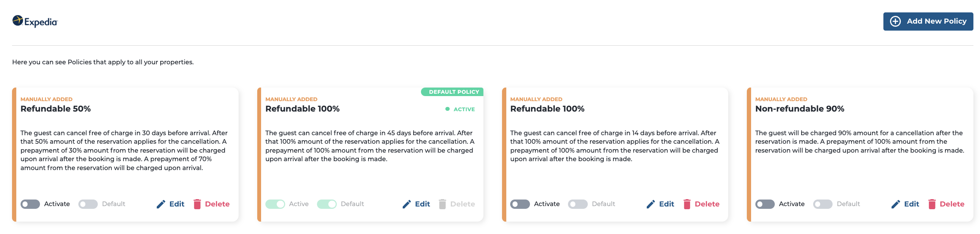The height and width of the screenshot is (234, 980).
Task: Click trash icon on Non-refundable 90% card
Action: click(x=932, y=204)
